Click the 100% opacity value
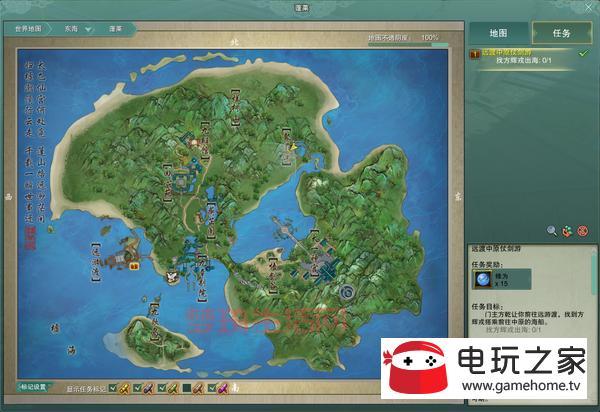 pos(430,37)
